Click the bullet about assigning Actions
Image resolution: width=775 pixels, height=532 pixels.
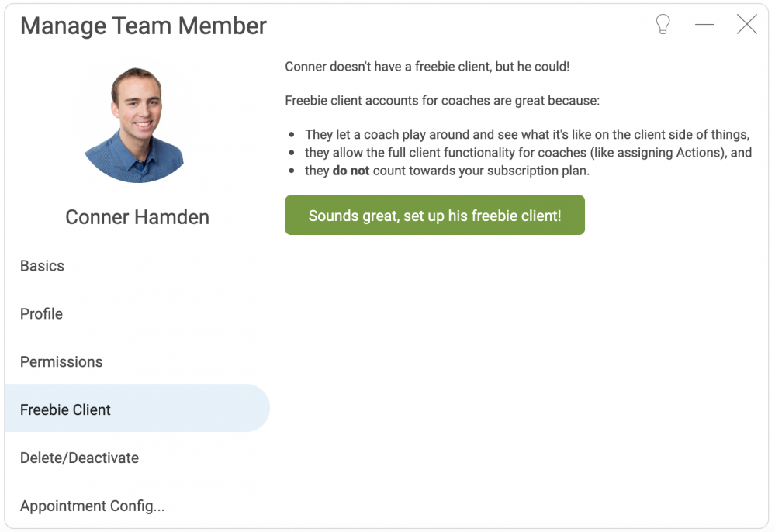tap(528, 153)
